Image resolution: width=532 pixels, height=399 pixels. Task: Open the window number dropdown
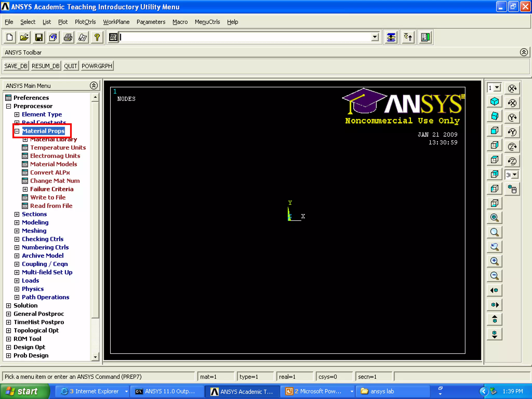pyautogui.click(x=497, y=88)
